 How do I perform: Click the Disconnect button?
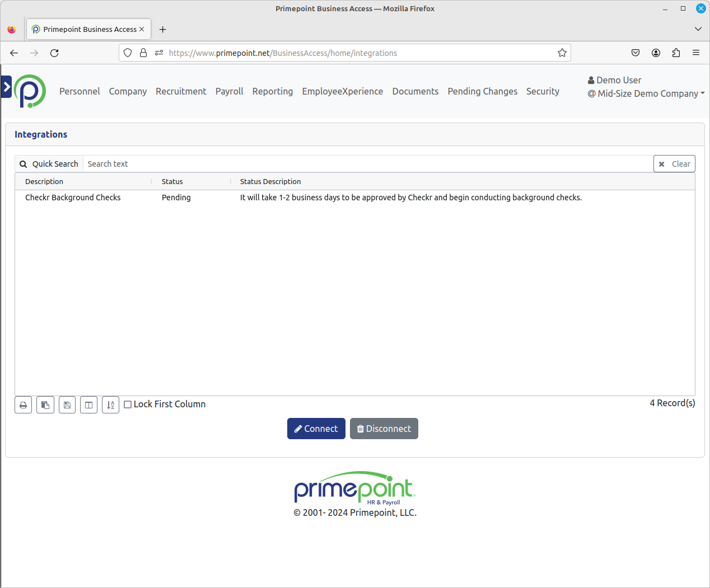pos(384,429)
